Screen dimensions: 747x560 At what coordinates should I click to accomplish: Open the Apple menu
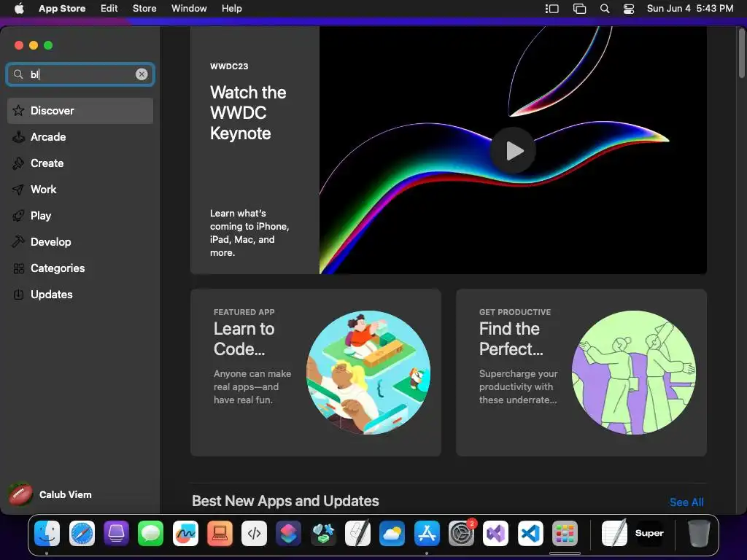pyautogui.click(x=19, y=9)
